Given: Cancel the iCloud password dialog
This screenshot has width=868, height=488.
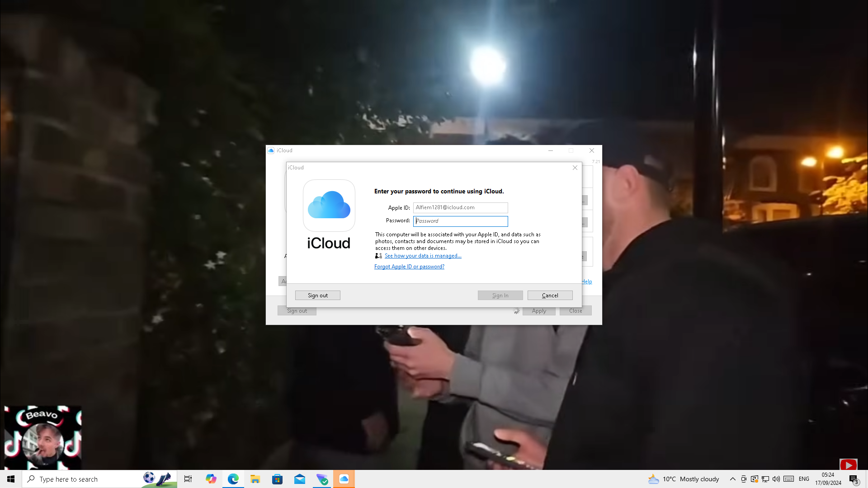Looking at the screenshot, I should pyautogui.click(x=550, y=296).
